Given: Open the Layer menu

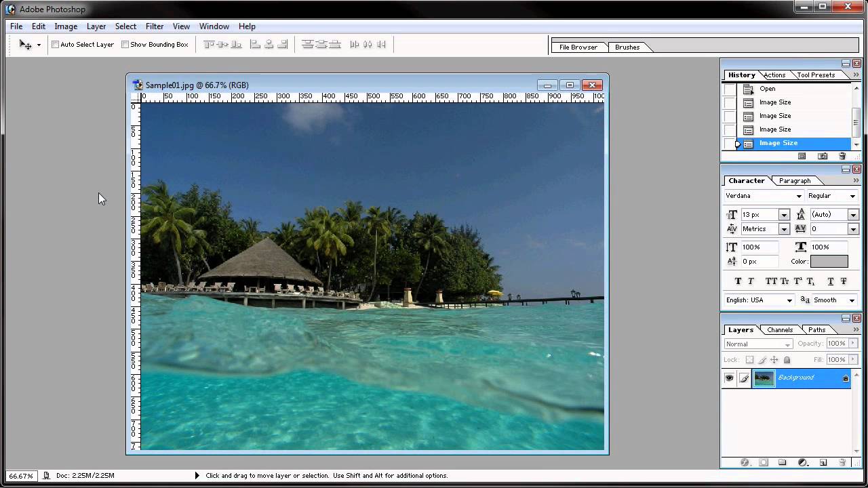Looking at the screenshot, I should 96,26.
